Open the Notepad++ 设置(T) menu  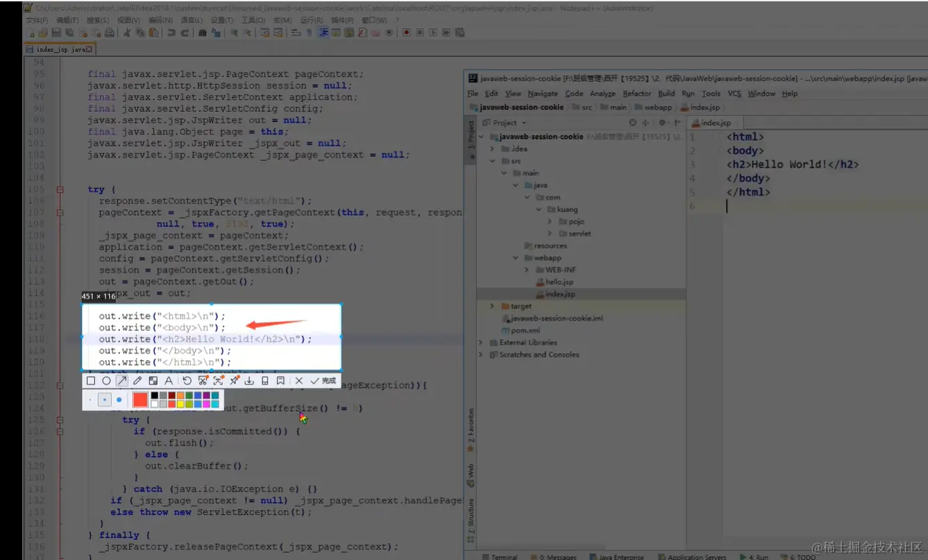(x=222, y=21)
